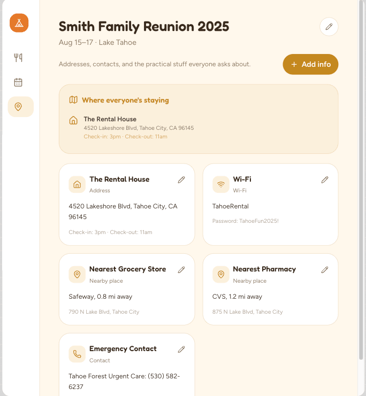This screenshot has width=366, height=396.
Task: Click Safeway, 0.8 mi away text
Action: pyautogui.click(x=100, y=297)
